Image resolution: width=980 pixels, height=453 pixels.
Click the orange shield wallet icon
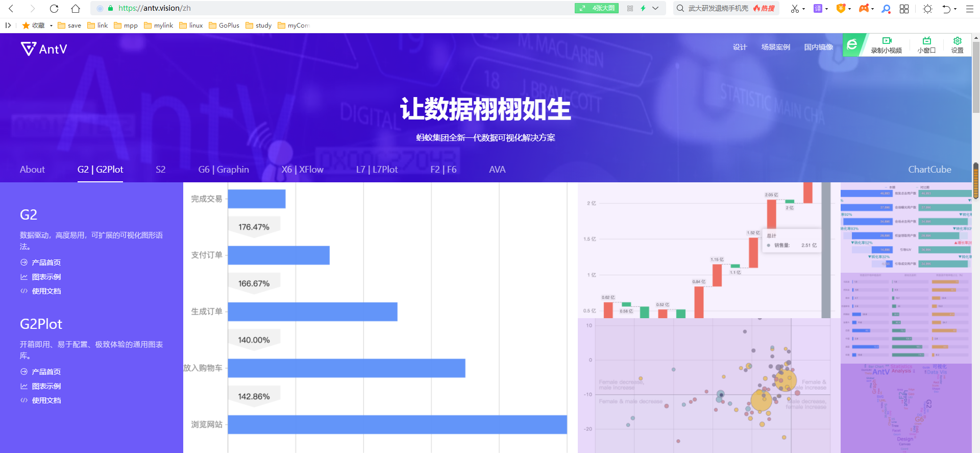click(841, 8)
